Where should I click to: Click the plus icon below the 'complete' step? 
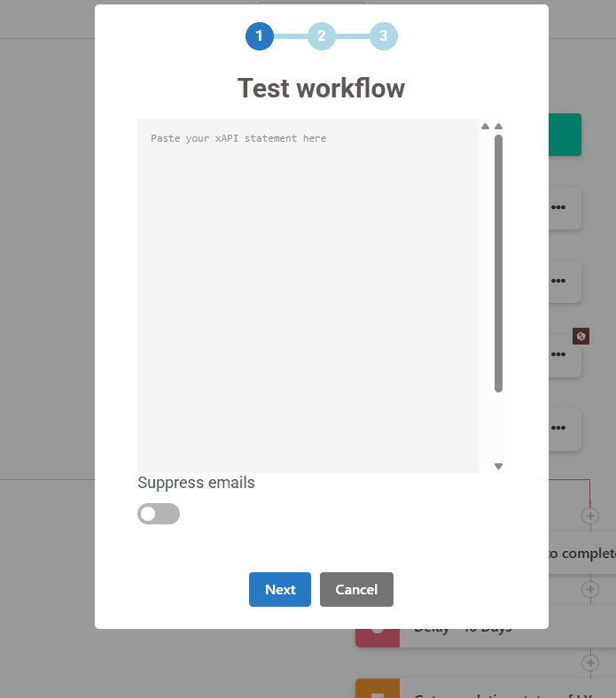pos(590,589)
